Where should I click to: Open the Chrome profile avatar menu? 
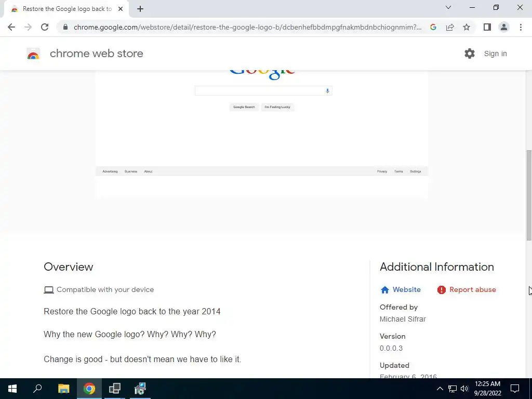504,27
